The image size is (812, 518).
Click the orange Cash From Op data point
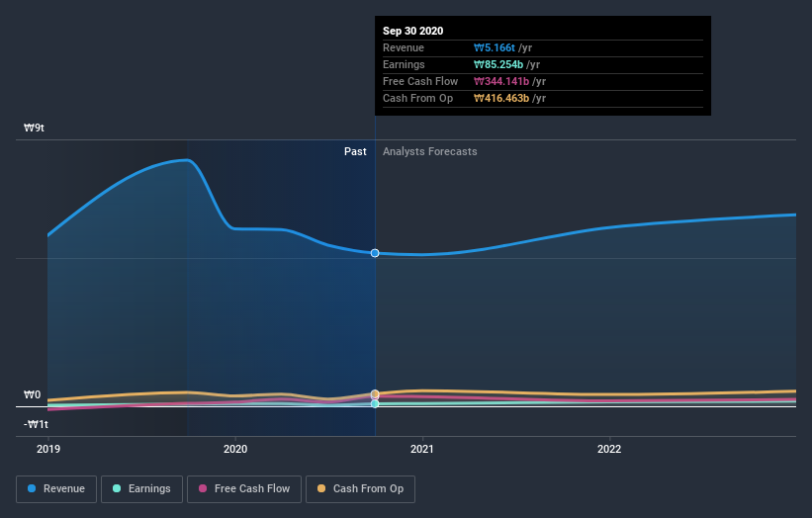coord(375,393)
